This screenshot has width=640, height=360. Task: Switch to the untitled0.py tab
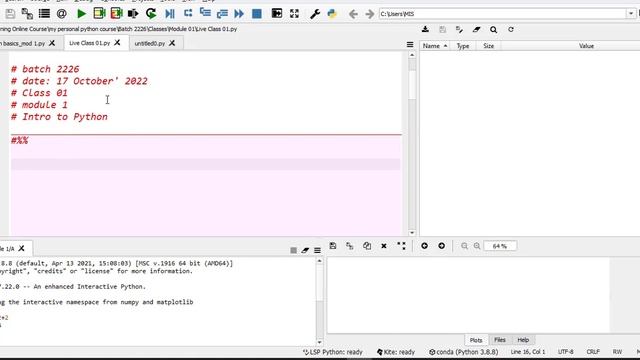click(150, 43)
